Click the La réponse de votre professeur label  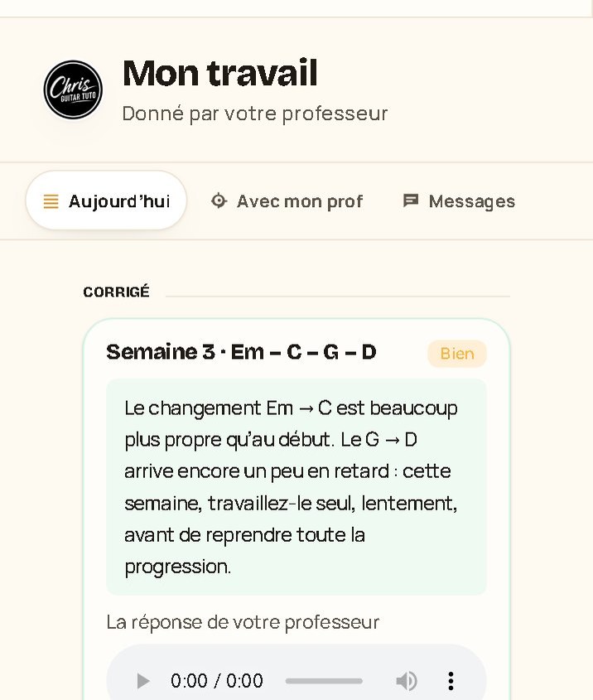pyautogui.click(x=243, y=622)
